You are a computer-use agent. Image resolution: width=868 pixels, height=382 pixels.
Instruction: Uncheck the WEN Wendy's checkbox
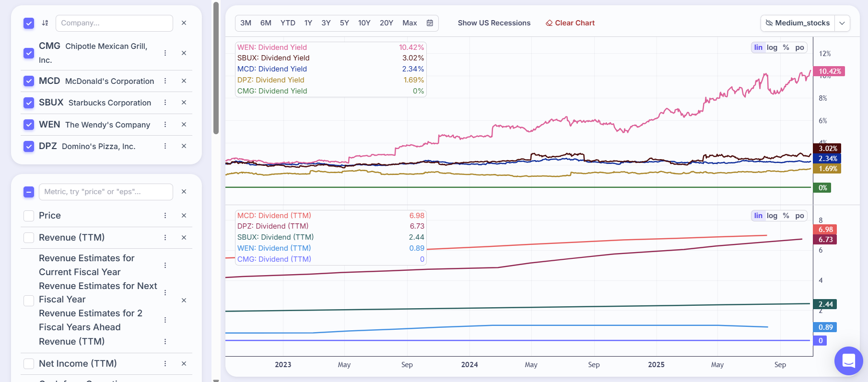(x=29, y=125)
